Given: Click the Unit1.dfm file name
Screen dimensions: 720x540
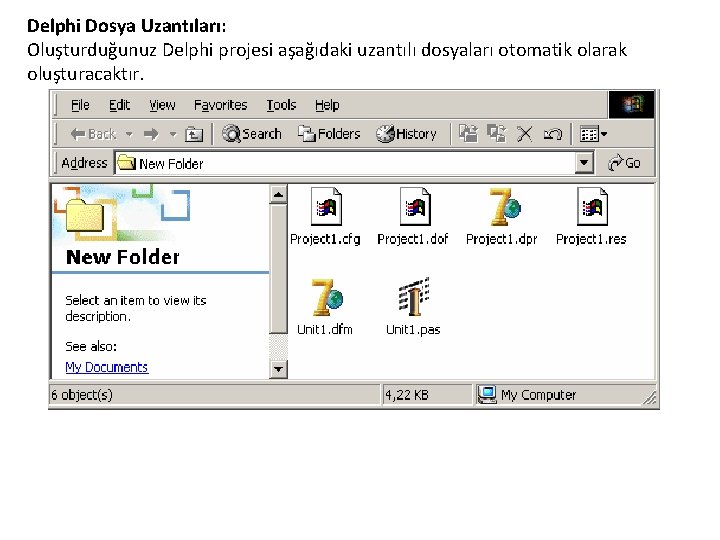Looking at the screenshot, I should tap(325, 330).
